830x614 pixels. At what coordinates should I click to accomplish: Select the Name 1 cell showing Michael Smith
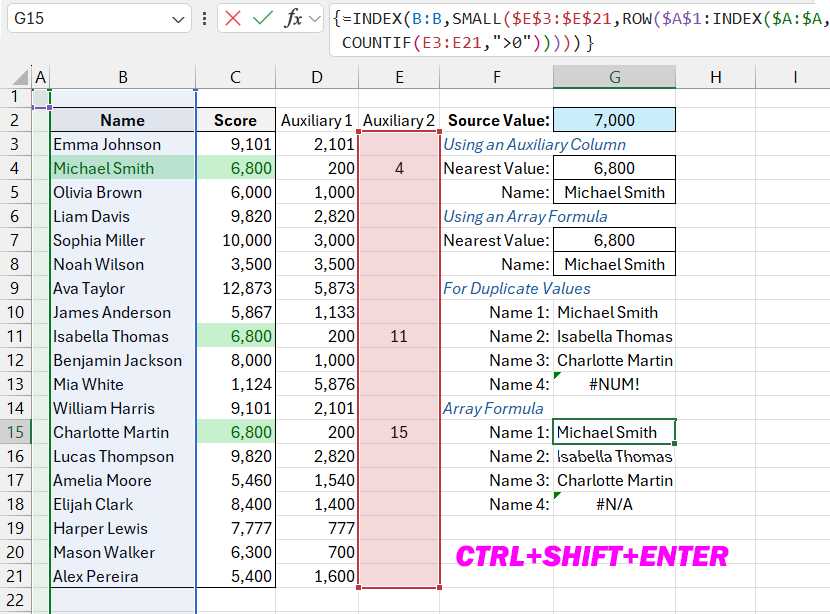coord(614,432)
